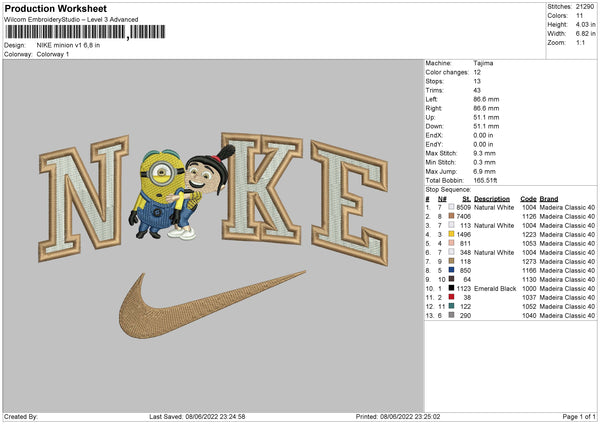Click the gray swatch in stop row 13 (290 stitches)

click(x=452, y=315)
